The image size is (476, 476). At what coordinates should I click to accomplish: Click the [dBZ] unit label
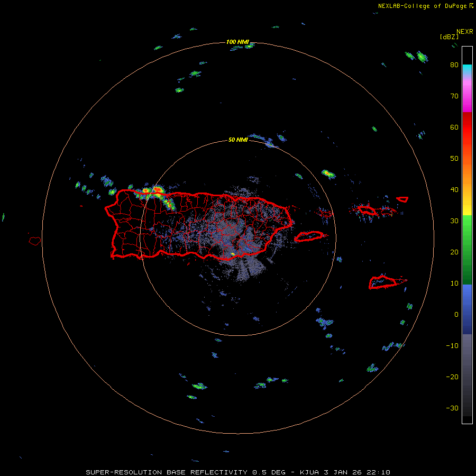pos(449,37)
